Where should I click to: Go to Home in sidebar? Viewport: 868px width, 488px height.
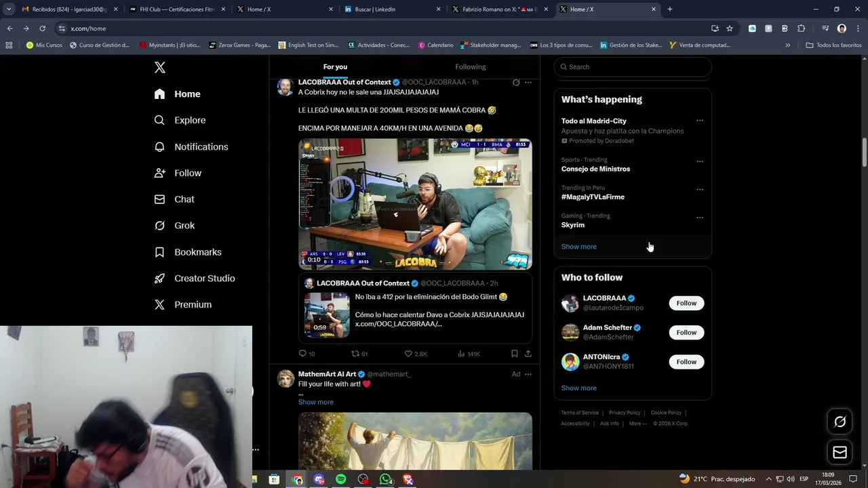(x=177, y=94)
